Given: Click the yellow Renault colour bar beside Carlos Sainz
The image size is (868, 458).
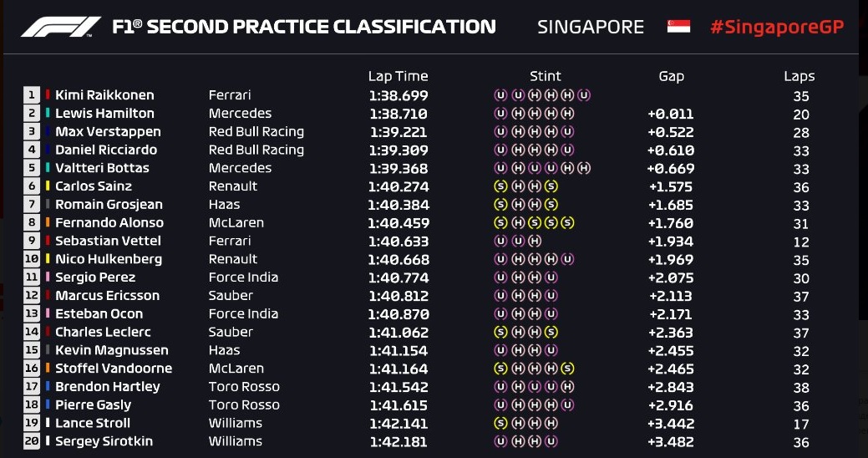Looking at the screenshot, I should coord(48,186).
